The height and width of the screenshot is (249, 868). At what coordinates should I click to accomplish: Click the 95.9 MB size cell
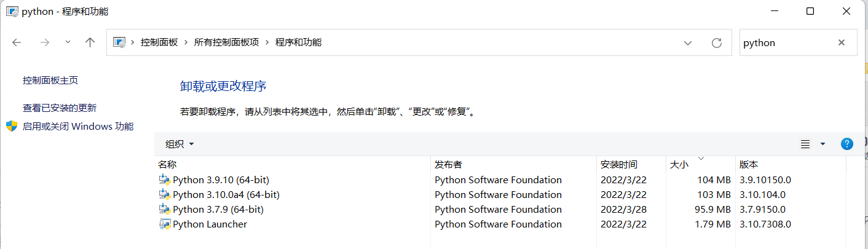[x=712, y=210]
